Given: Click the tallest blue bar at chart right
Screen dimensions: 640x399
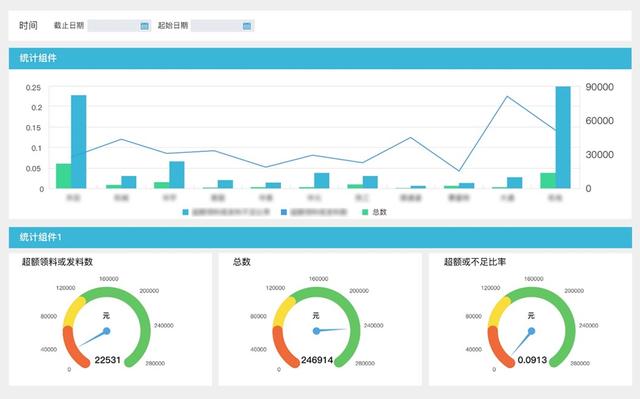Looking at the screenshot, I should tap(563, 137).
